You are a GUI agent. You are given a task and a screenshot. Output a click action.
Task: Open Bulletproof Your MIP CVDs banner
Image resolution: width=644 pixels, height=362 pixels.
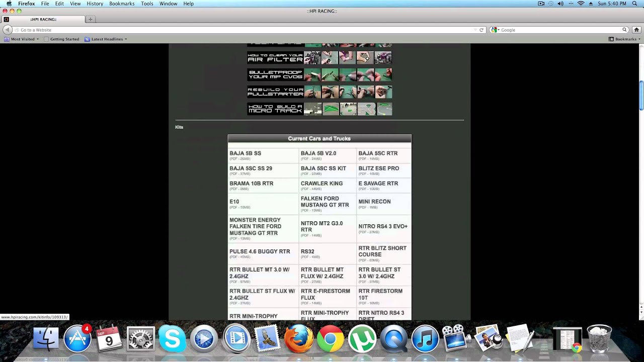[319, 74]
